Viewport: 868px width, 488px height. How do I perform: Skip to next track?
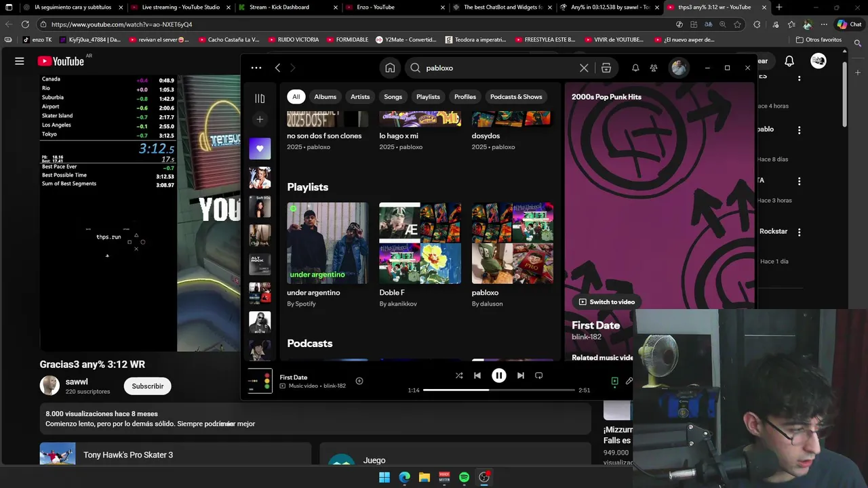pyautogui.click(x=520, y=375)
